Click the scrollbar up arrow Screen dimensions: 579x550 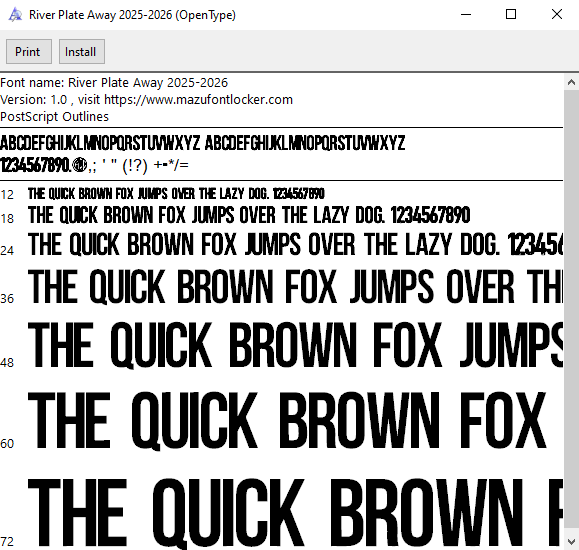(571, 82)
